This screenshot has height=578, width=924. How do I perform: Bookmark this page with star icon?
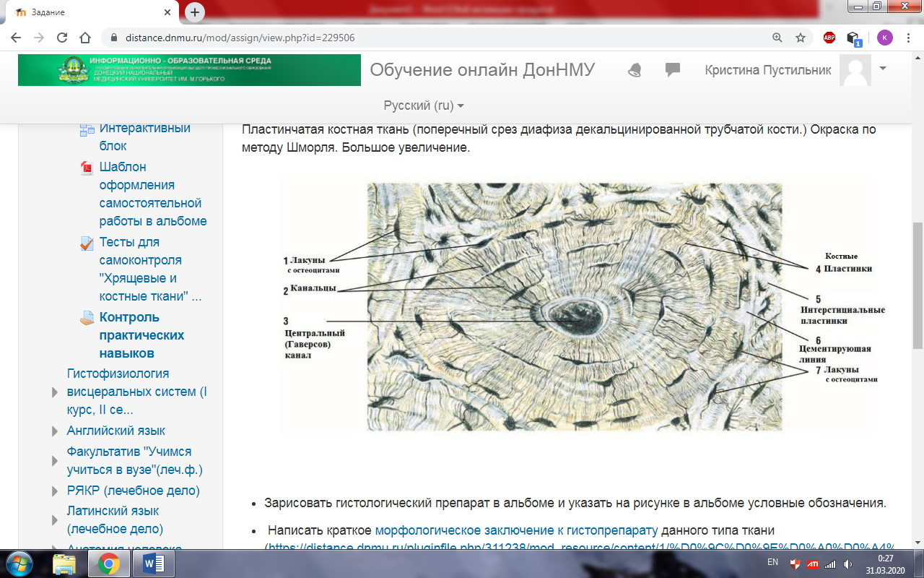pyautogui.click(x=800, y=38)
